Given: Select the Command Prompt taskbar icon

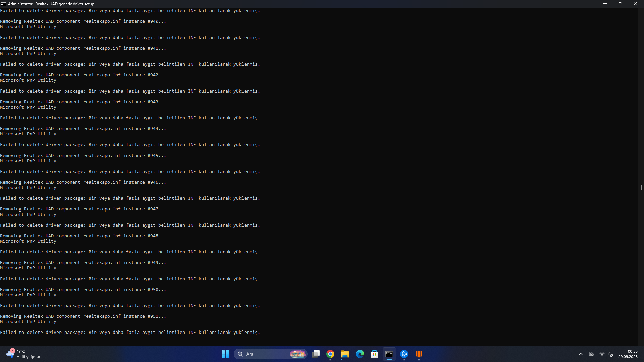Looking at the screenshot, I should tap(389, 354).
